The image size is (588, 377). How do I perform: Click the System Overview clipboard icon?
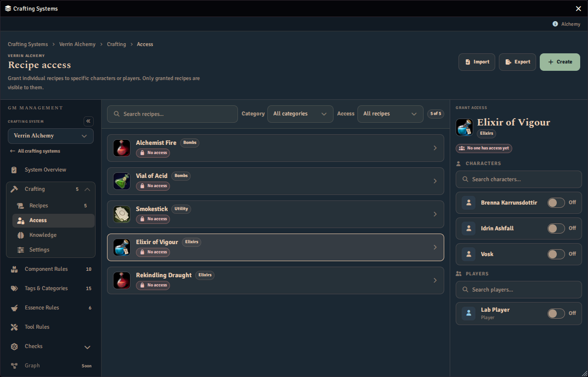click(x=14, y=170)
